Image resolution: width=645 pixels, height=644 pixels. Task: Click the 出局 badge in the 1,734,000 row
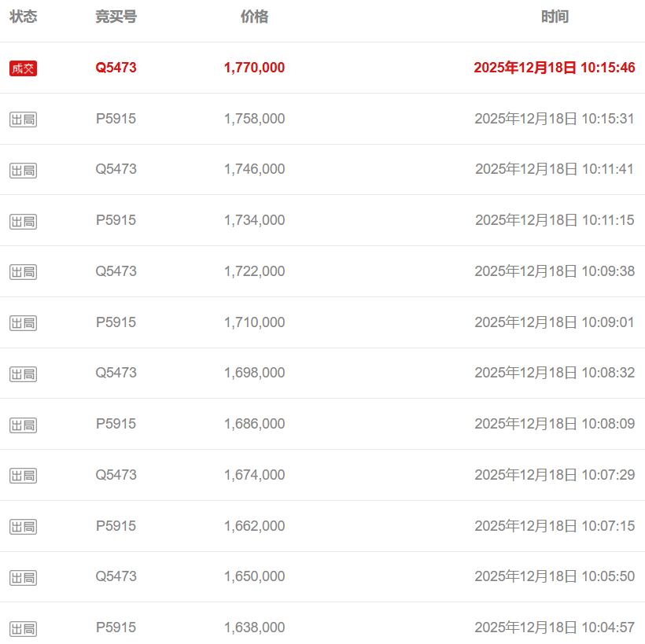[x=23, y=222]
